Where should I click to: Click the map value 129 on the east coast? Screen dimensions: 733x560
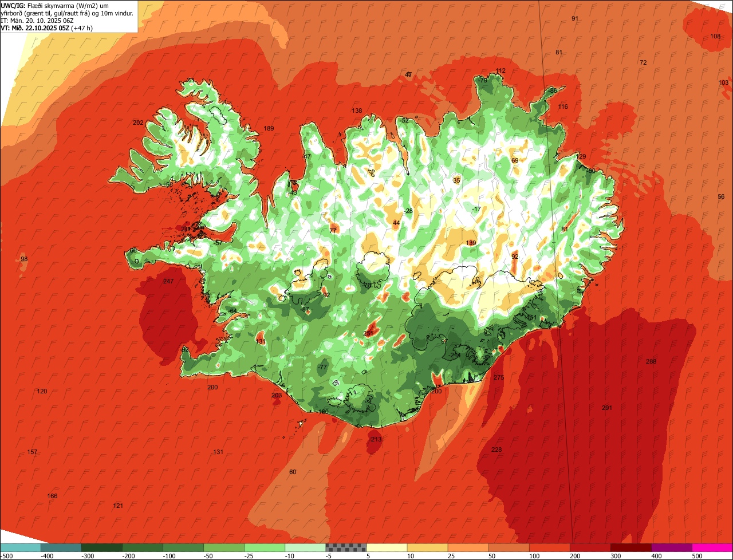coord(581,156)
